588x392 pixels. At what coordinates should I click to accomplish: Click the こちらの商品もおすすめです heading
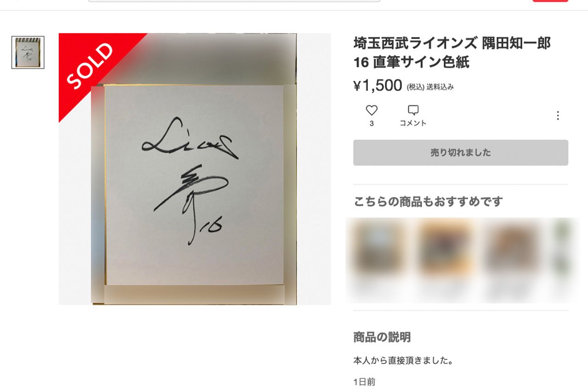point(428,201)
